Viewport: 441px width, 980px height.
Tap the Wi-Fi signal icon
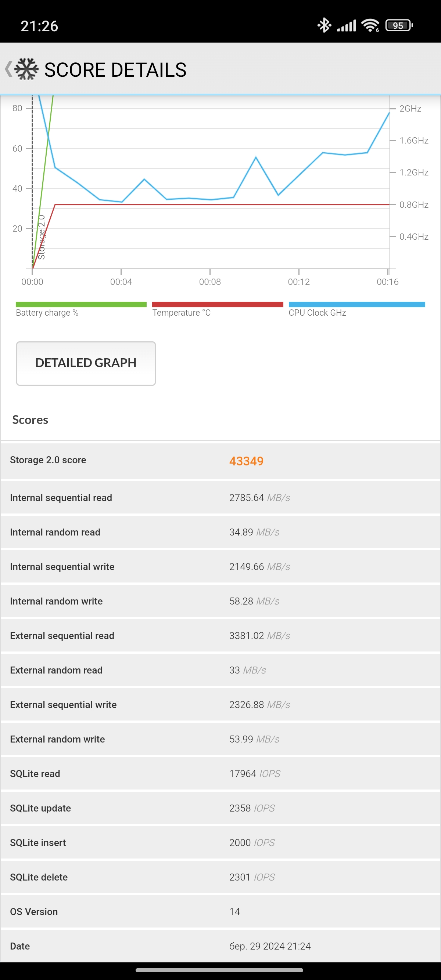tap(370, 25)
